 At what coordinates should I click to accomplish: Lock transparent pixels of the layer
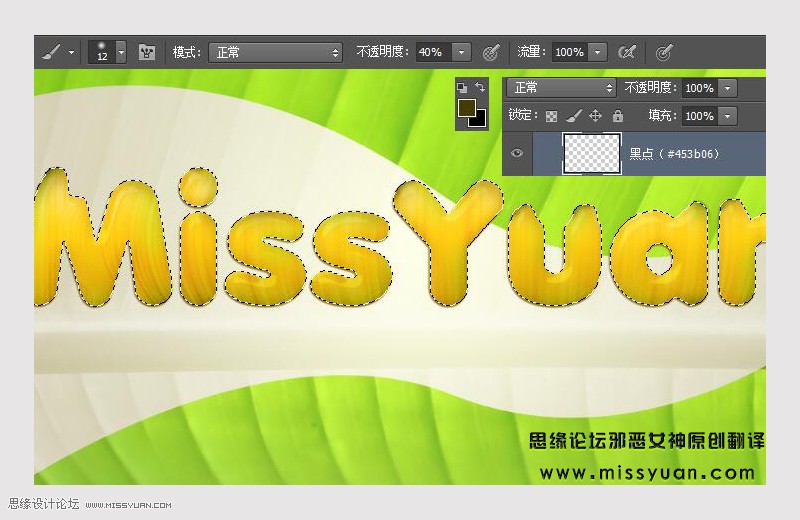click(551, 116)
